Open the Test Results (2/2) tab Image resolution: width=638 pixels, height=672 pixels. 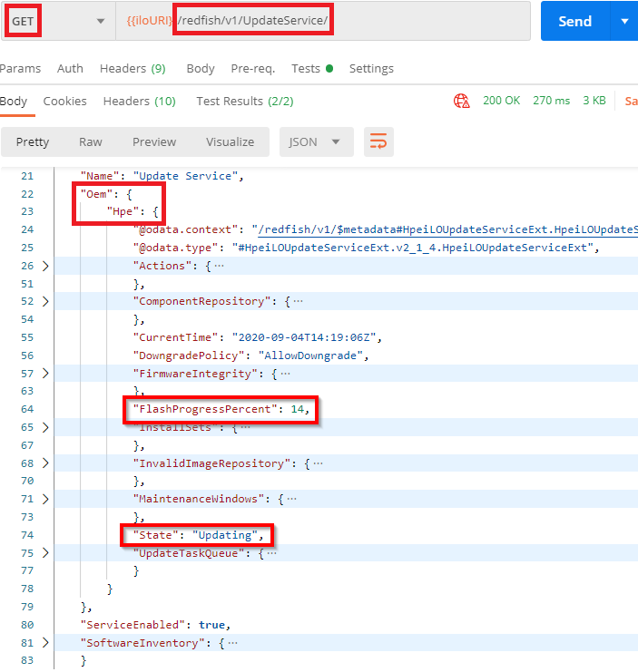[x=244, y=102]
